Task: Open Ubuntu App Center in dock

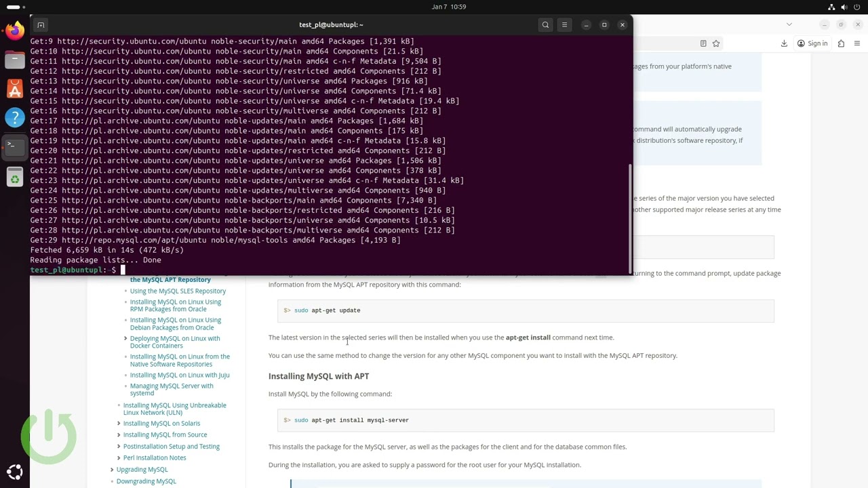Action: coord(15,89)
